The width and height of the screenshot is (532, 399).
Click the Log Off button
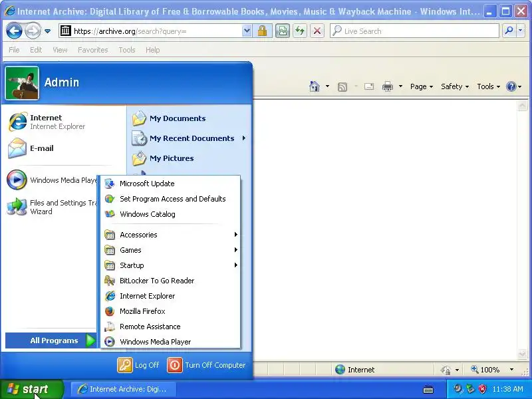tap(138, 365)
